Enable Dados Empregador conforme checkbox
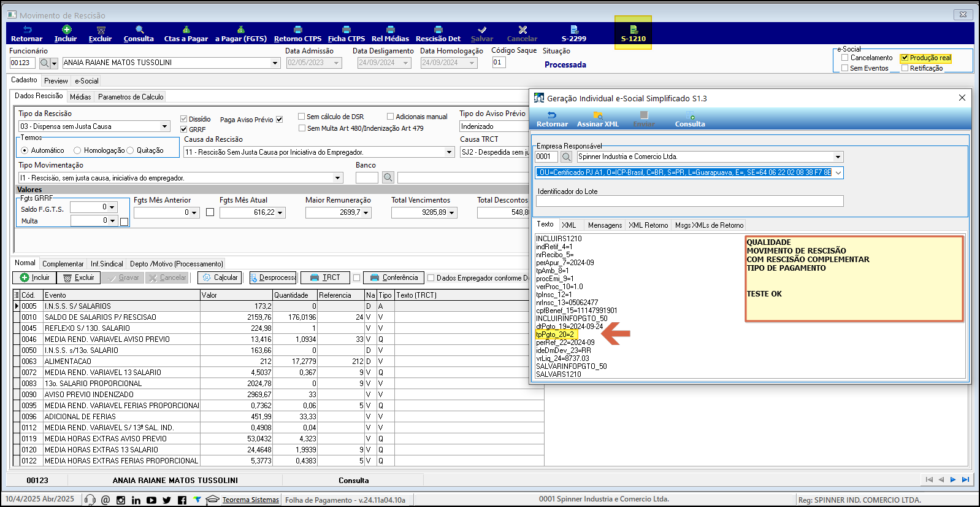 tap(431, 277)
